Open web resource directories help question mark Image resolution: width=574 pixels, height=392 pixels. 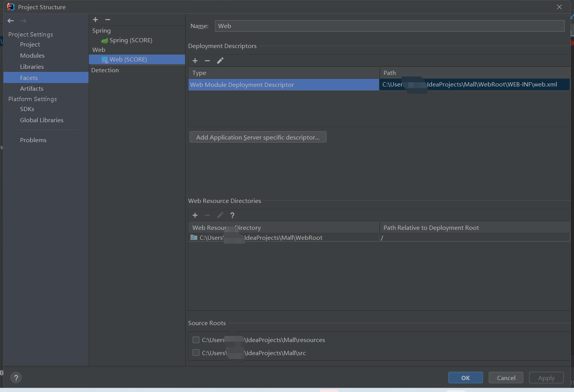(232, 215)
